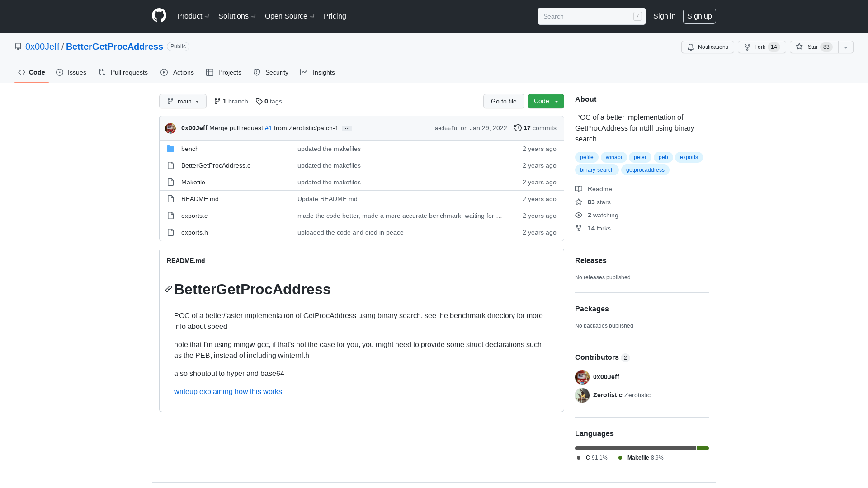
Task: Open the Projects tab
Action: [224, 72]
